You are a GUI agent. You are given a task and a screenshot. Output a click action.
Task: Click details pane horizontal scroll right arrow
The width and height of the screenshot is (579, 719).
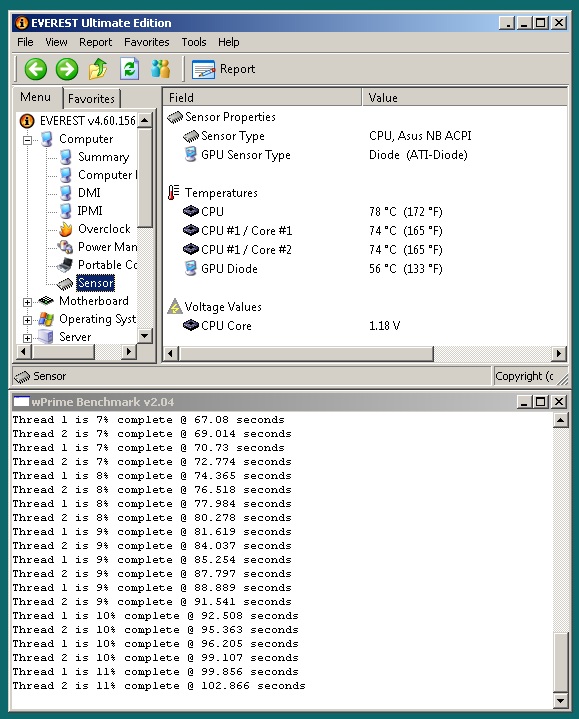click(x=559, y=354)
